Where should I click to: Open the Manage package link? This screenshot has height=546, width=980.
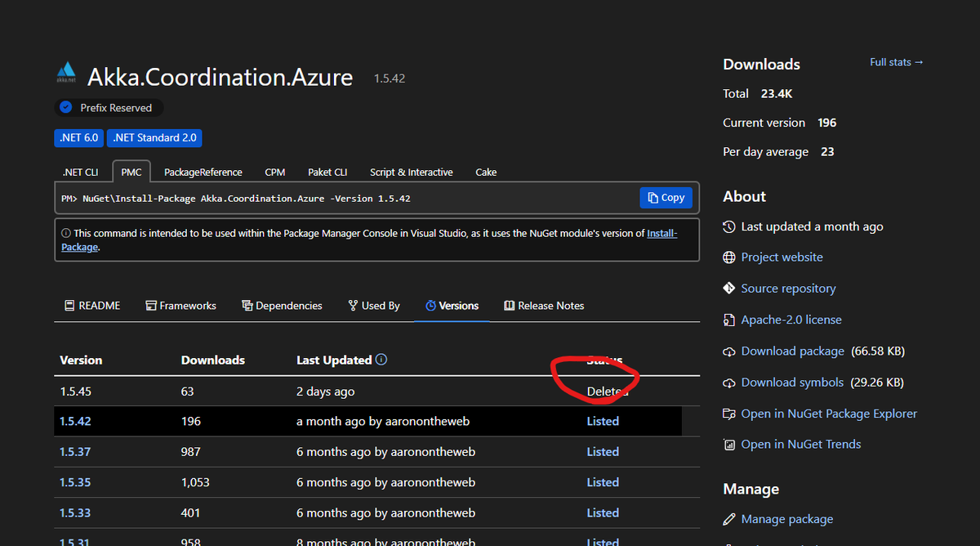787,519
